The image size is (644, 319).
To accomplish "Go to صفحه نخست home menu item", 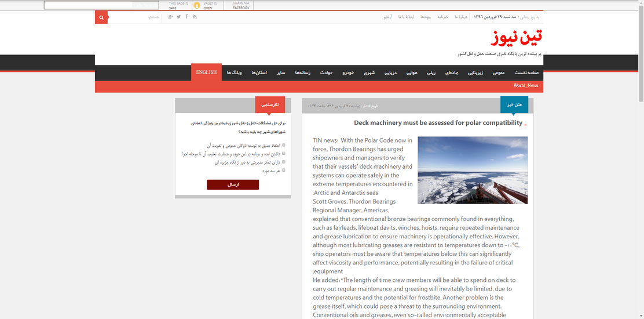I will 526,72.
